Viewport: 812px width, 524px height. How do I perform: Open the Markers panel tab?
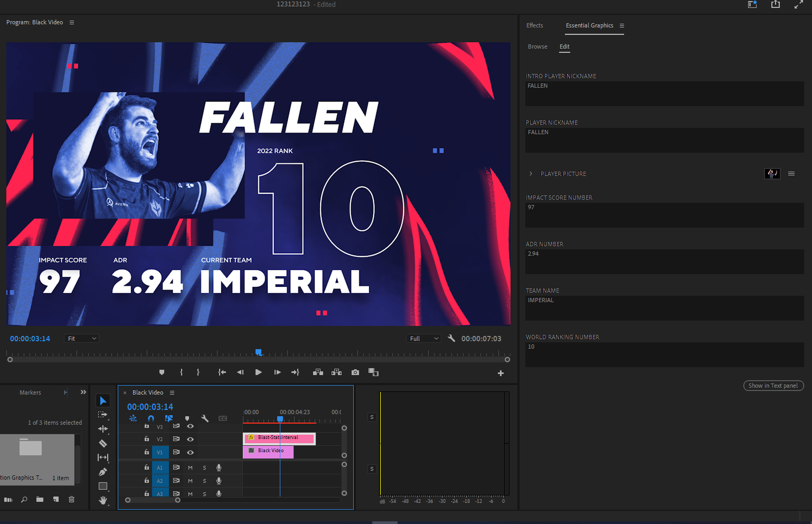pos(30,392)
